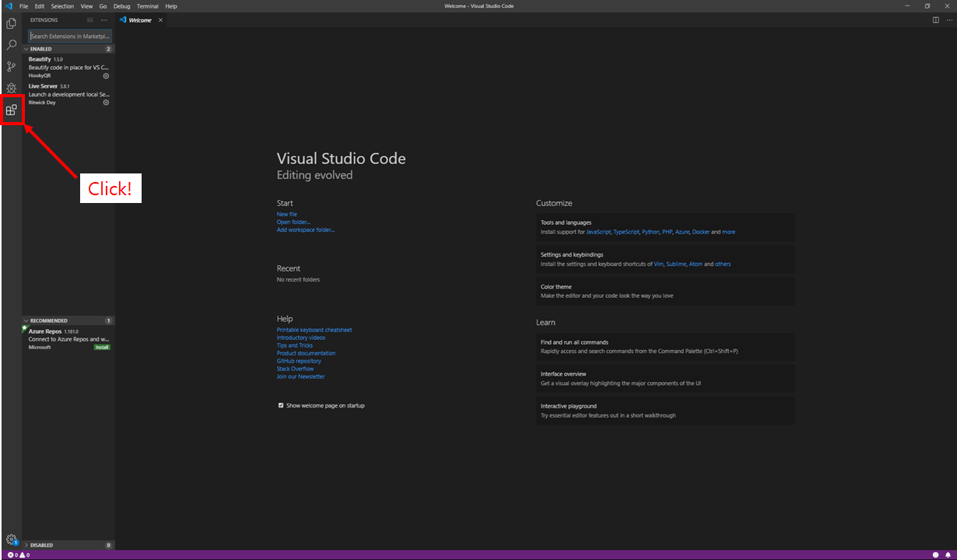Image resolution: width=957 pixels, height=560 pixels.
Task: Open the View menu
Action: [86, 6]
